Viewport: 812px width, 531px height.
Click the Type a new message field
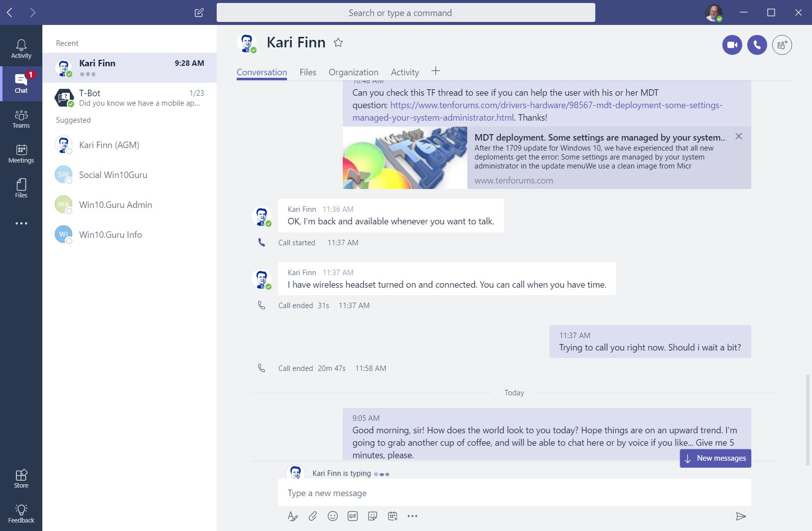click(513, 493)
